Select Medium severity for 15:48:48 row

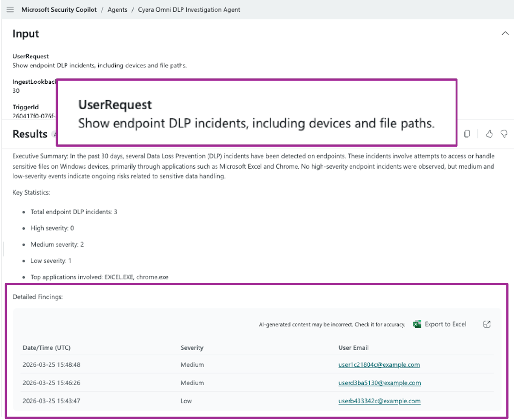point(192,365)
